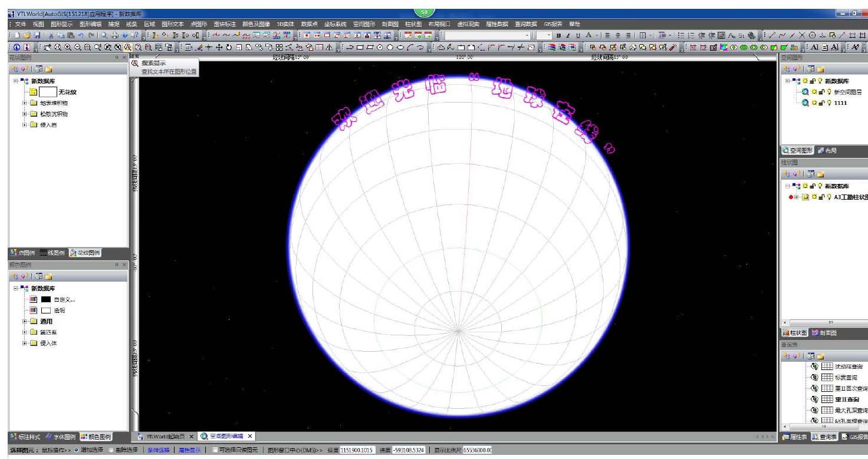868x459 pixels.
Task: Click the new folder icon in 颜色图例 panel
Action: (x=48, y=276)
